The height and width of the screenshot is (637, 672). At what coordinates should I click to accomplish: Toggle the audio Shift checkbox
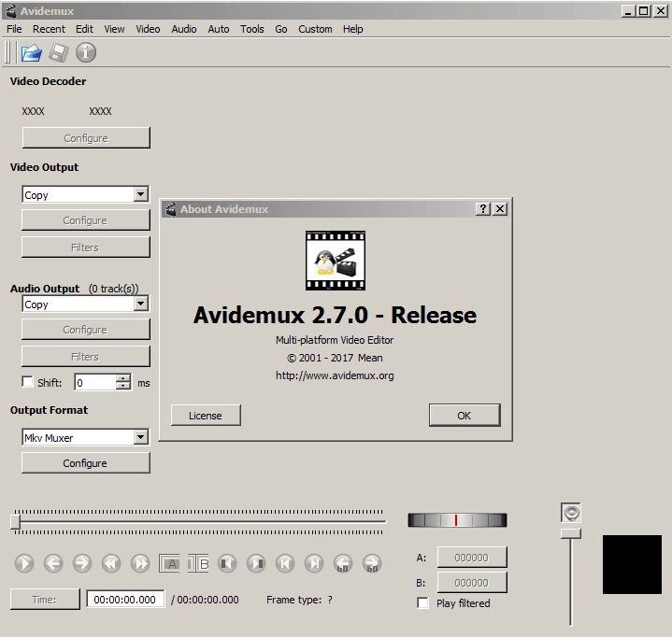coord(27,382)
